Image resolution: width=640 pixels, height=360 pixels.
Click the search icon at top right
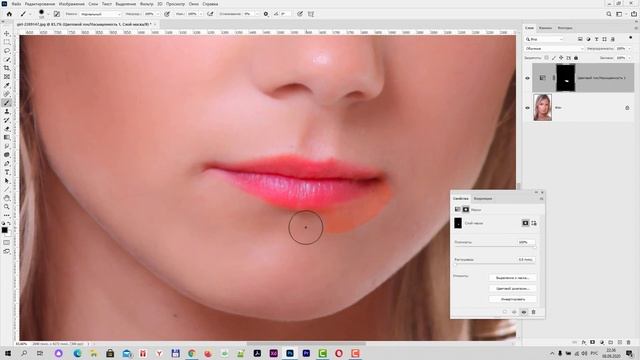click(609, 14)
